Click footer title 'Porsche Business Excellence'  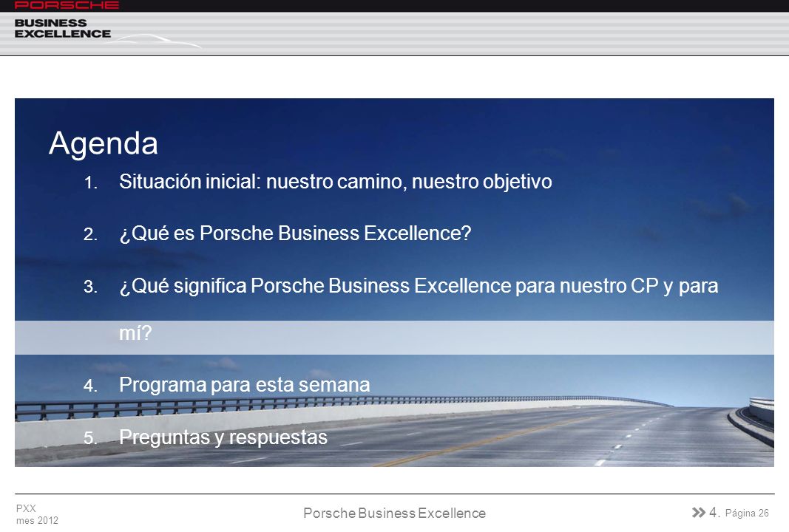pos(395,514)
